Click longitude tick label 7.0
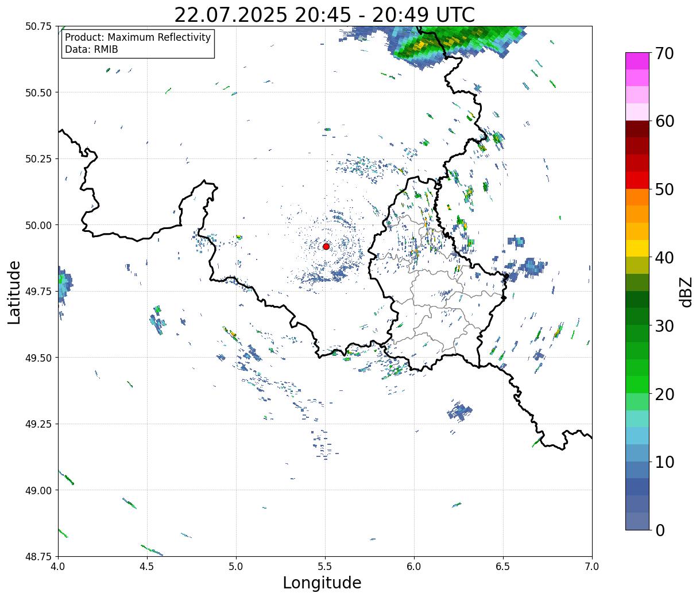This screenshot has height=597, width=700. [592, 566]
